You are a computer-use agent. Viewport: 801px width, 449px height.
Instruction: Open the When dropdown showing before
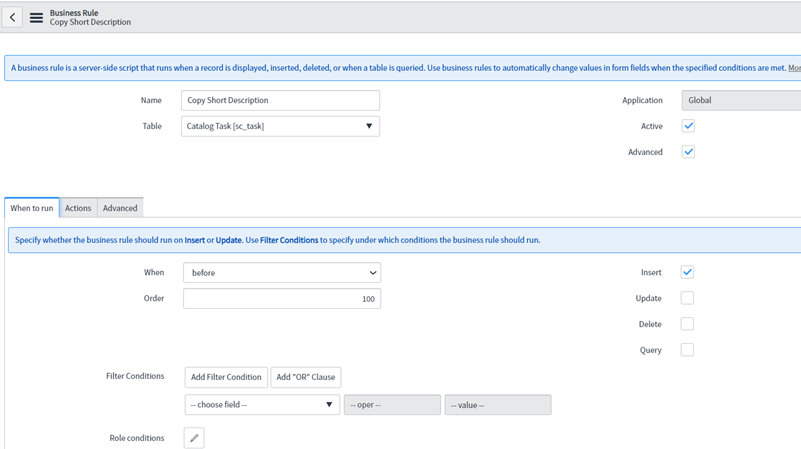coord(282,273)
